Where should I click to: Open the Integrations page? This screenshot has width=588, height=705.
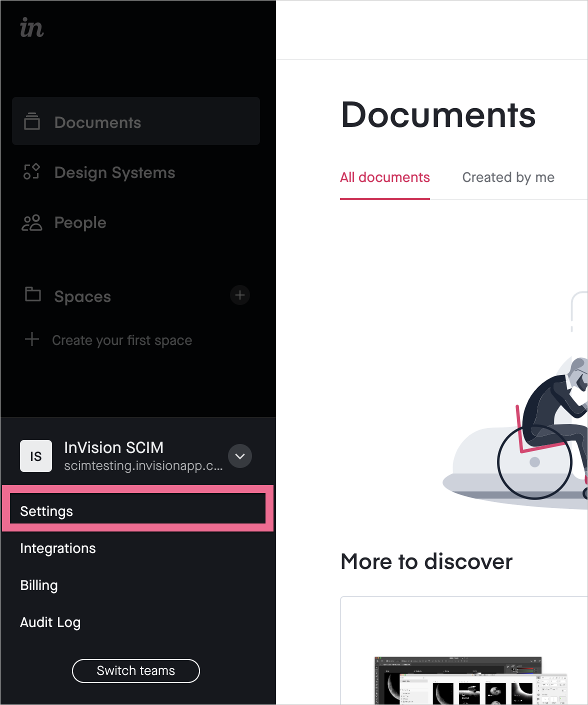click(x=57, y=548)
